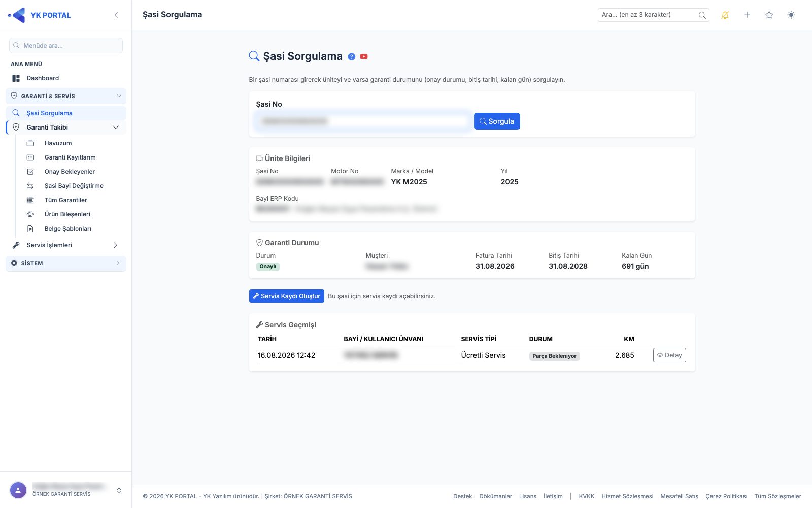Open Garanti Kayıtlarım menu item
The width and height of the screenshot is (812, 508).
[x=70, y=157]
